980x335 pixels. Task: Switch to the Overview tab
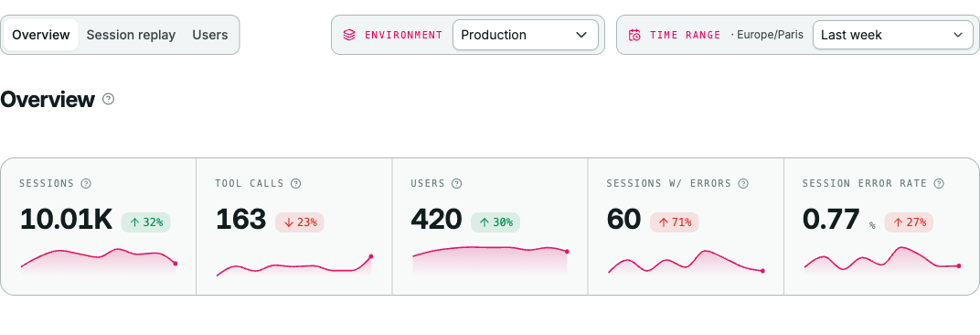pyautogui.click(x=40, y=35)
